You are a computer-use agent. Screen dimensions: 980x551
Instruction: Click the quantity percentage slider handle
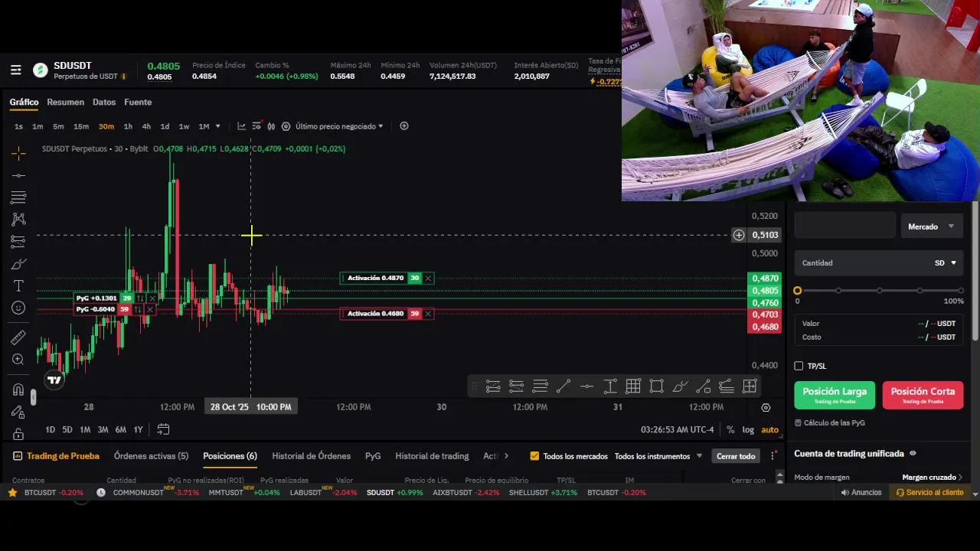coord(798,291)
